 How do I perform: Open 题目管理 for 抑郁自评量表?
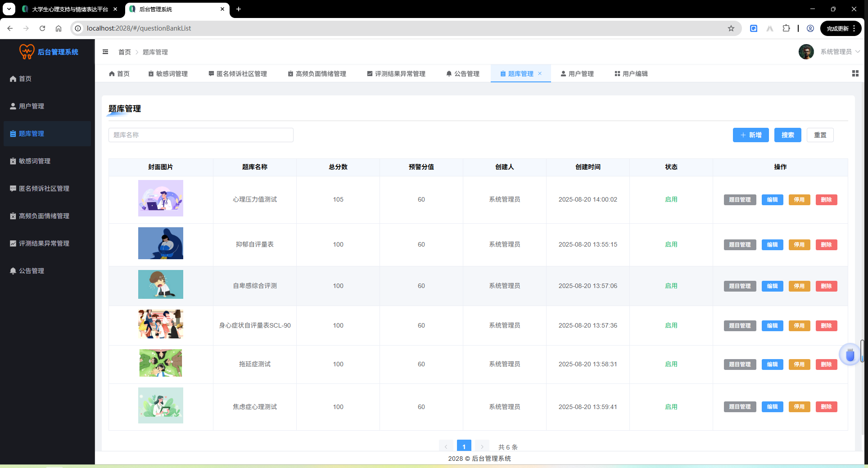click(x=740, y=245)
